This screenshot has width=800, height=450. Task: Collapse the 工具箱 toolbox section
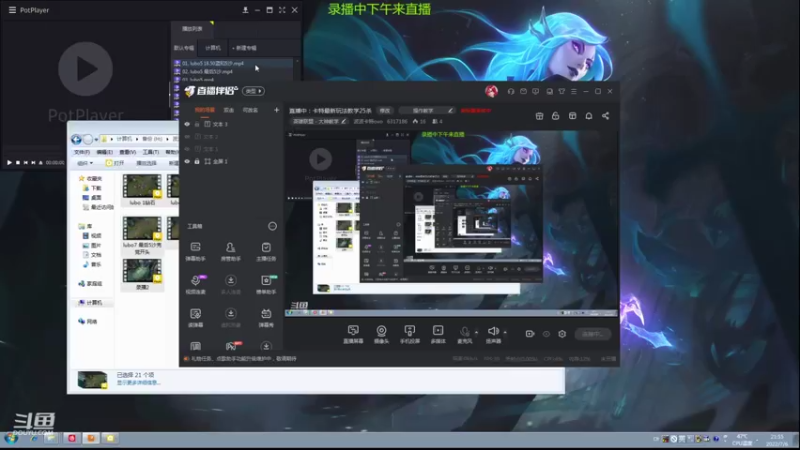(272, 226)
